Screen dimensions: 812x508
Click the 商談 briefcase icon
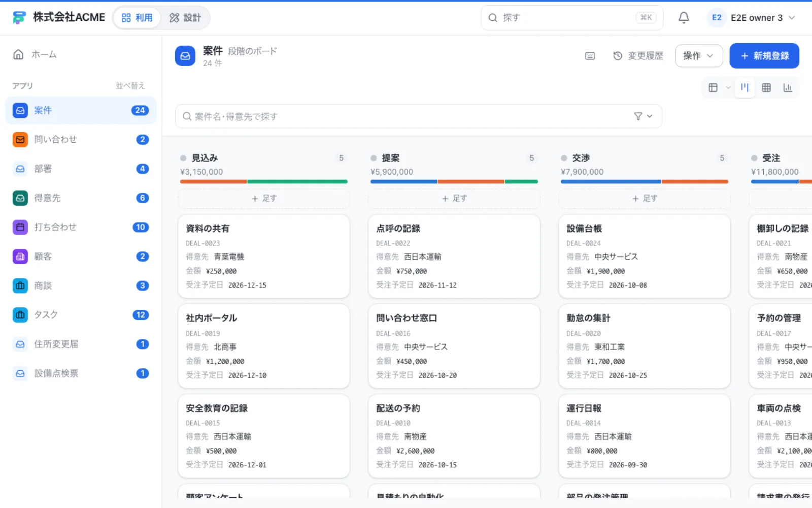20,285
